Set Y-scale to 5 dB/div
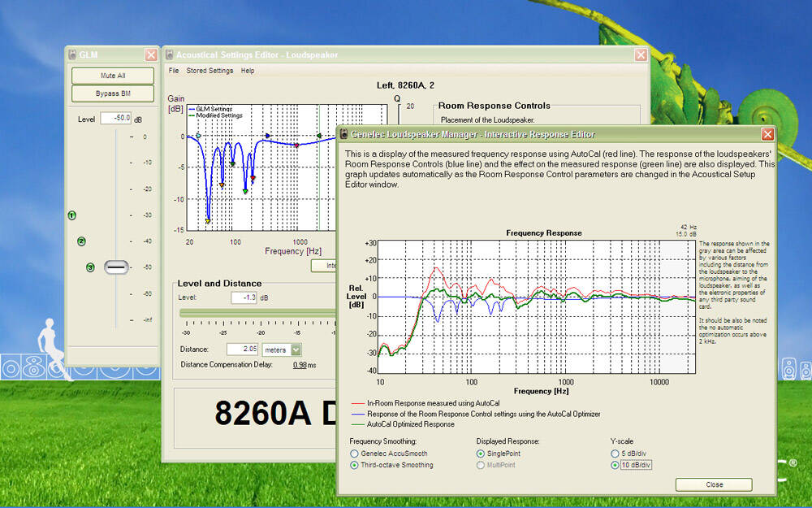 (x=615, y=454)
